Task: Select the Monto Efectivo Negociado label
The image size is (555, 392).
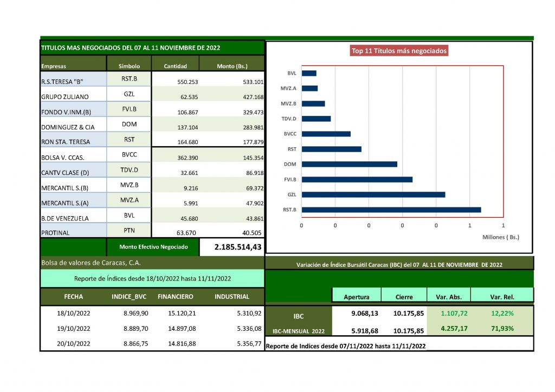Action: (154, 247)
